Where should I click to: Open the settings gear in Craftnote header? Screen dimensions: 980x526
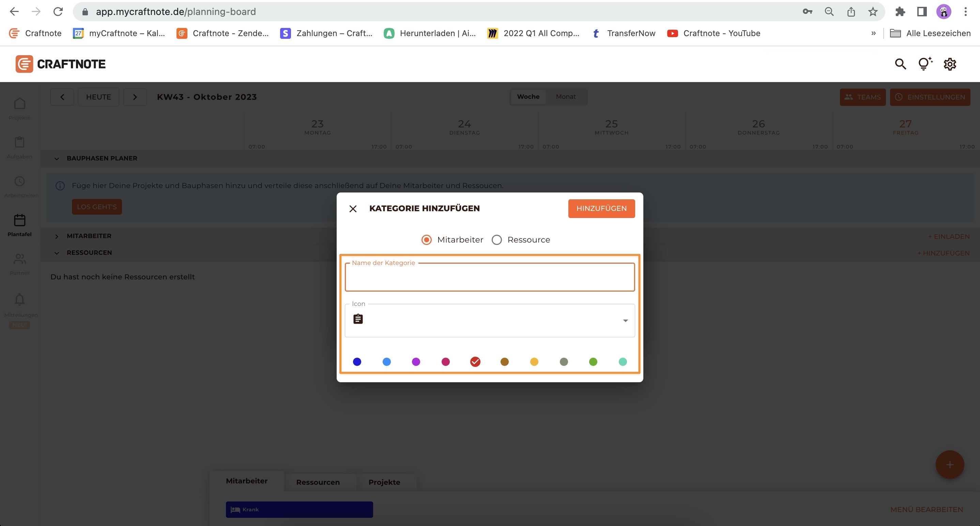[950, 64]
